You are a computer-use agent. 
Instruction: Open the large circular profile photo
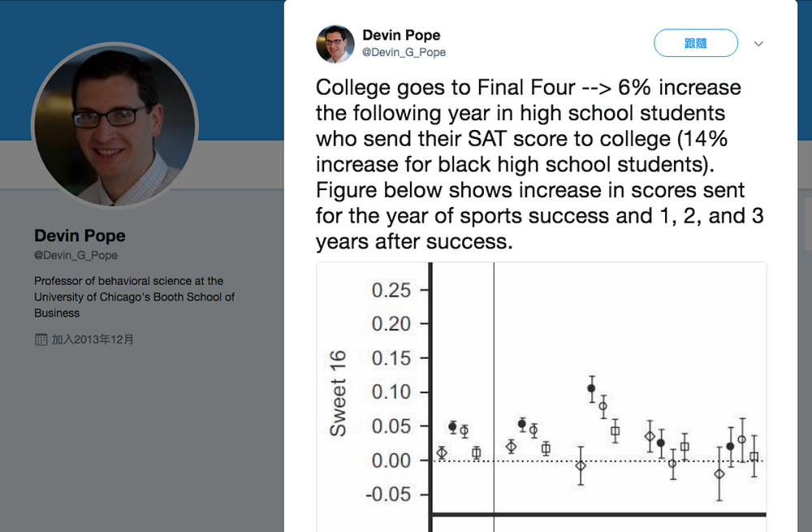coord(114,126)
